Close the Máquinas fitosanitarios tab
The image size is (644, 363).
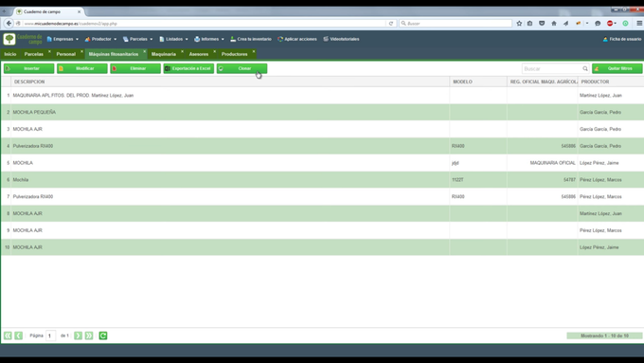[x=145, y=51]
